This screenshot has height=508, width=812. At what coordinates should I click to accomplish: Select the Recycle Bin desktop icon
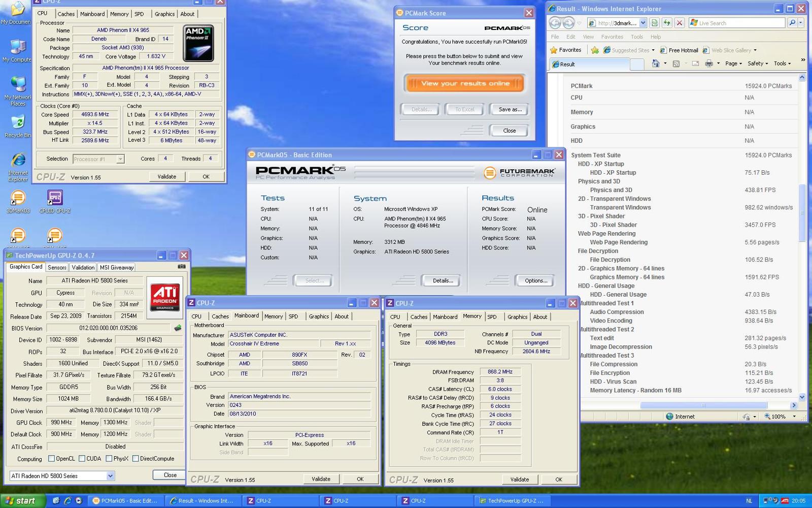[17, 126]
